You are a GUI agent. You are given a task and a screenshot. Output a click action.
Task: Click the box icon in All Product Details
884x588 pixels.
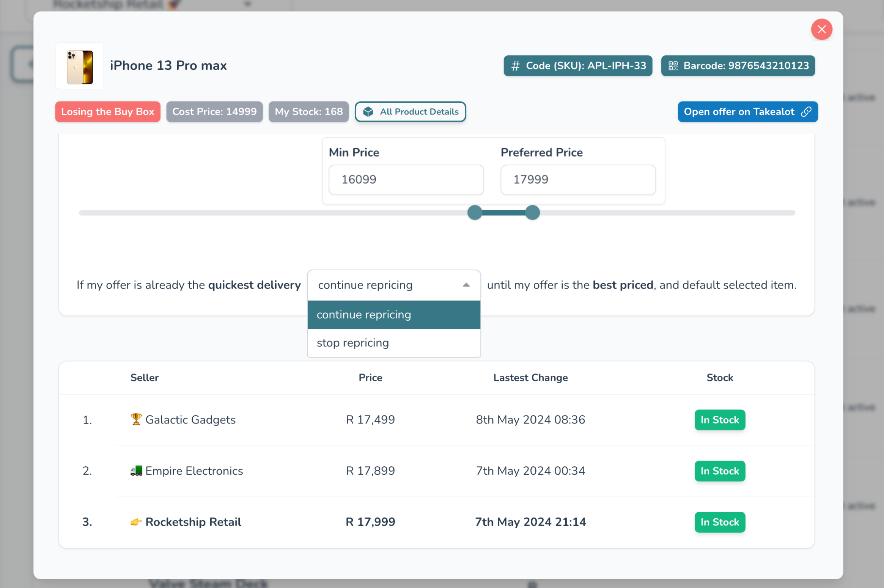368,112
